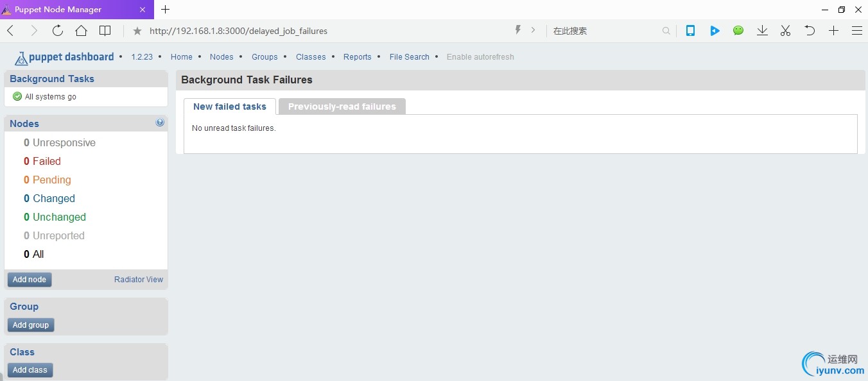
Task: Open Classes in the top navigation
Action: pyautogui.click(x=311, y=57)
